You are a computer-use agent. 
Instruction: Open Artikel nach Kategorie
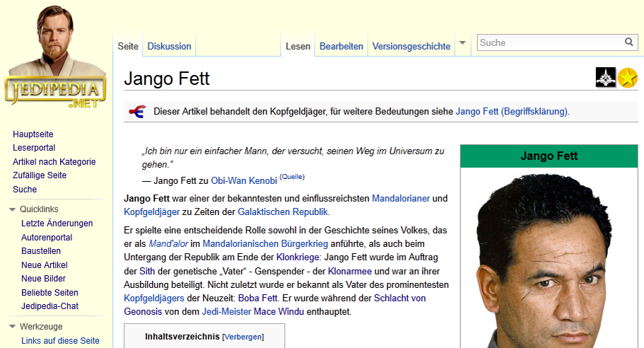tap(54, 162)
